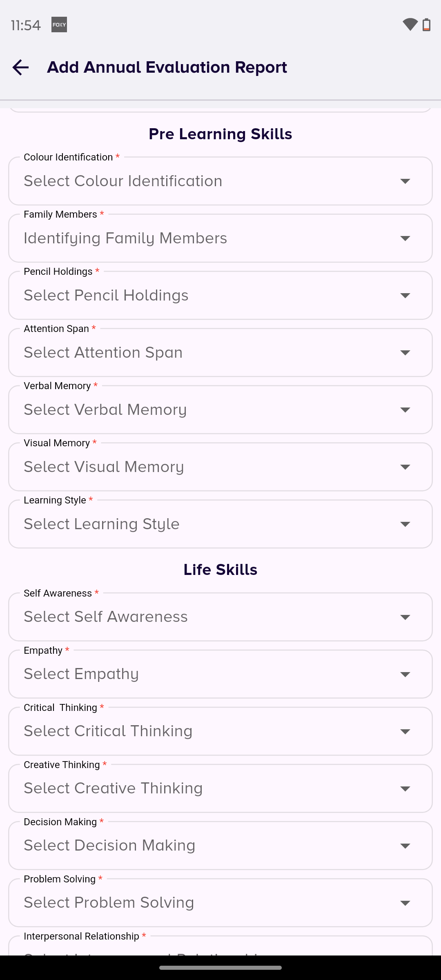Viewport: 441px width, 980px height.
Task: Click the Learning Style dropdown arrow
Action: pyautogui.click(x=405, y=524)
